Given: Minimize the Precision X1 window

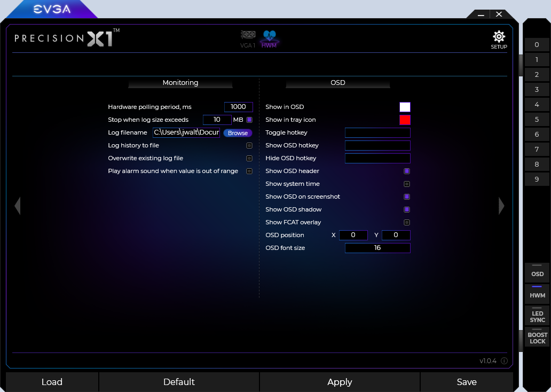Looking at the screenshot, I should coord(481,15).
